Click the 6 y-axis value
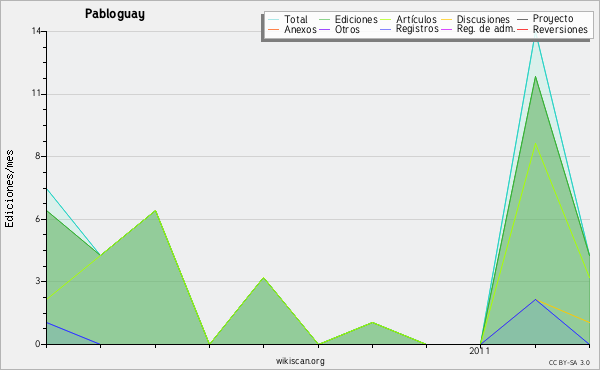This screenshot has height=370, width=600. 38,219
